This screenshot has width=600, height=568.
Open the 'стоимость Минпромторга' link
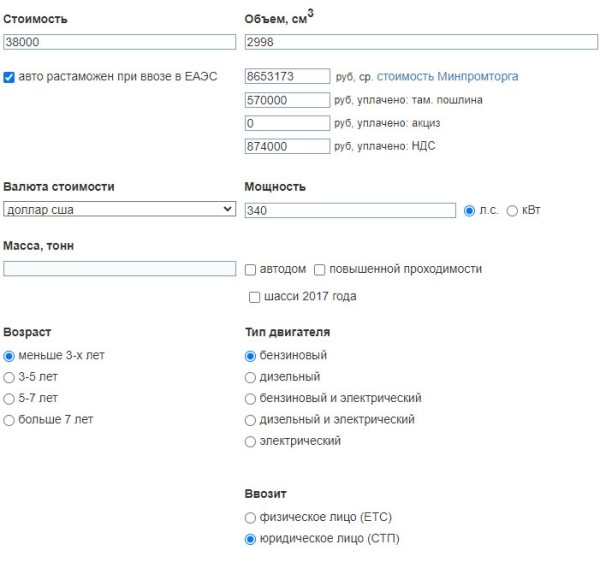447,77
